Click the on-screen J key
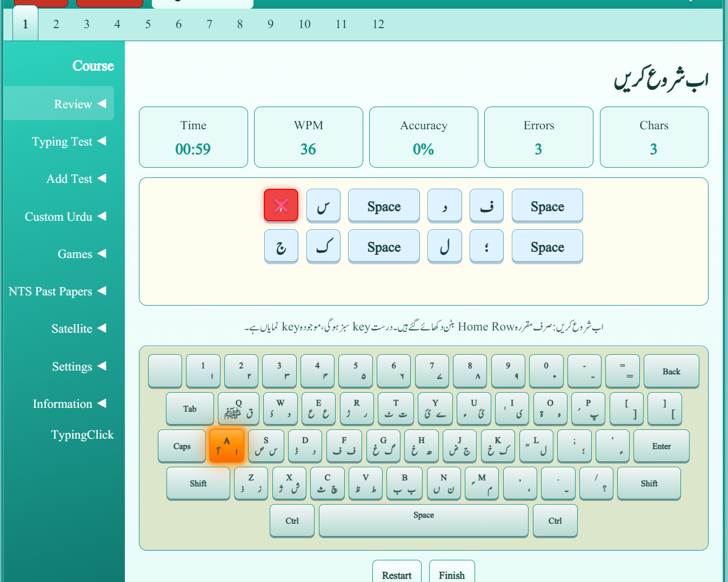 460,446
